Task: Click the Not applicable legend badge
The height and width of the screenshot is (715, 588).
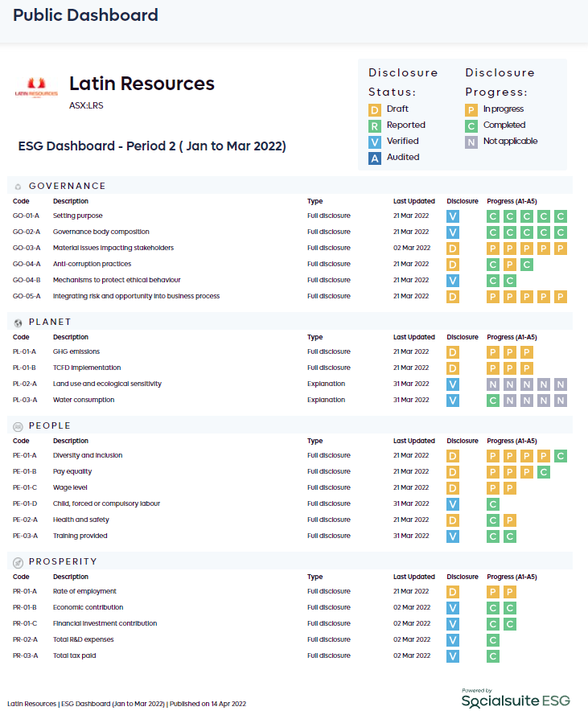Action: tap(471, 142)
